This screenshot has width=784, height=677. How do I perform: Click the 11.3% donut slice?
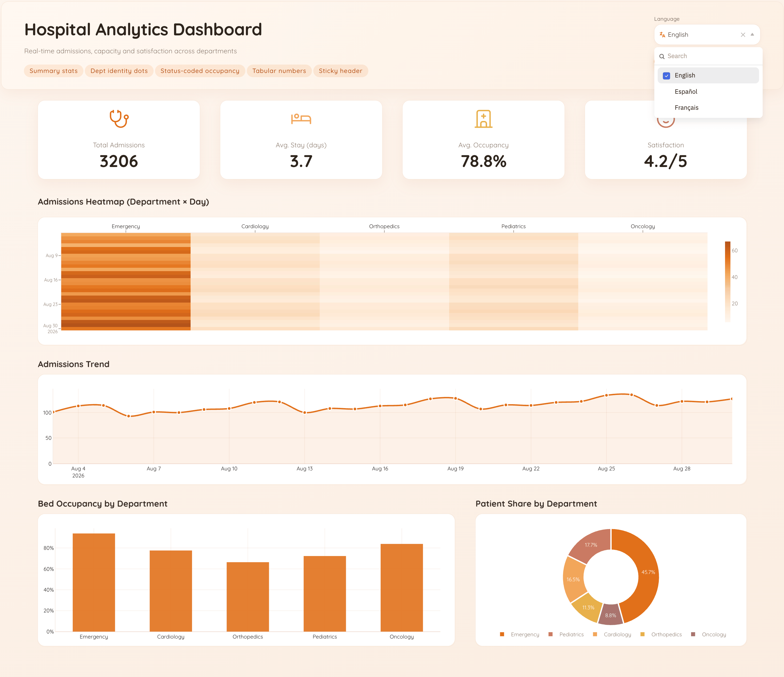[588, 607]
